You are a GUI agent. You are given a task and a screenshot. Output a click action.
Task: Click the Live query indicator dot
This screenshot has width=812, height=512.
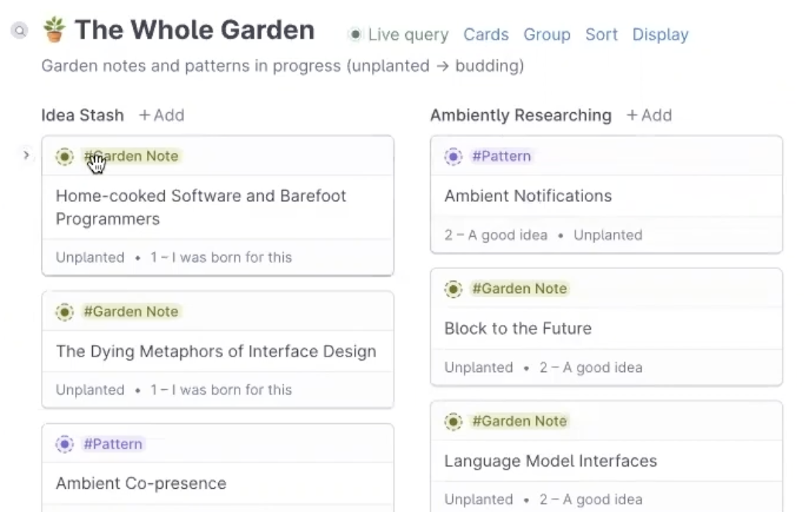pyautogui.click(x=355, y=35)
